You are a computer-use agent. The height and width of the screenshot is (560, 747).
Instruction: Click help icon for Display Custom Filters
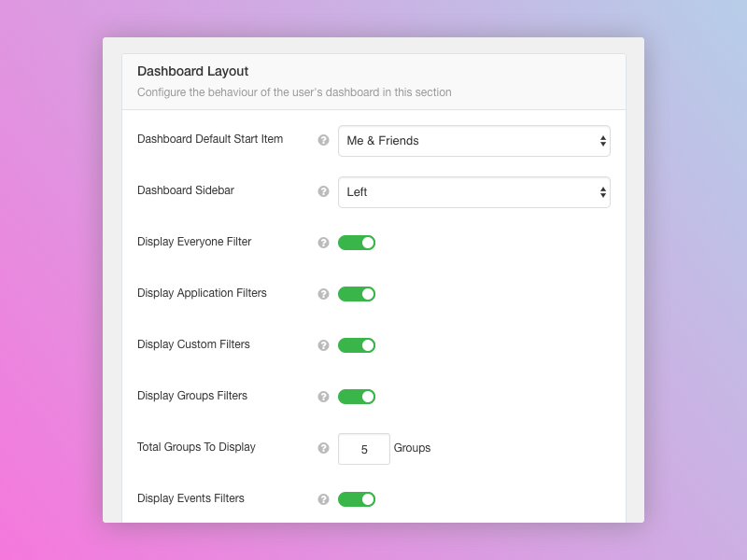(323, 345)
